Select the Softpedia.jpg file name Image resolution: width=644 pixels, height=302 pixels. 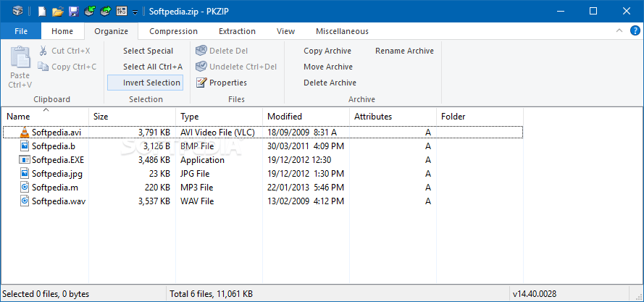(x=57, y=174)
